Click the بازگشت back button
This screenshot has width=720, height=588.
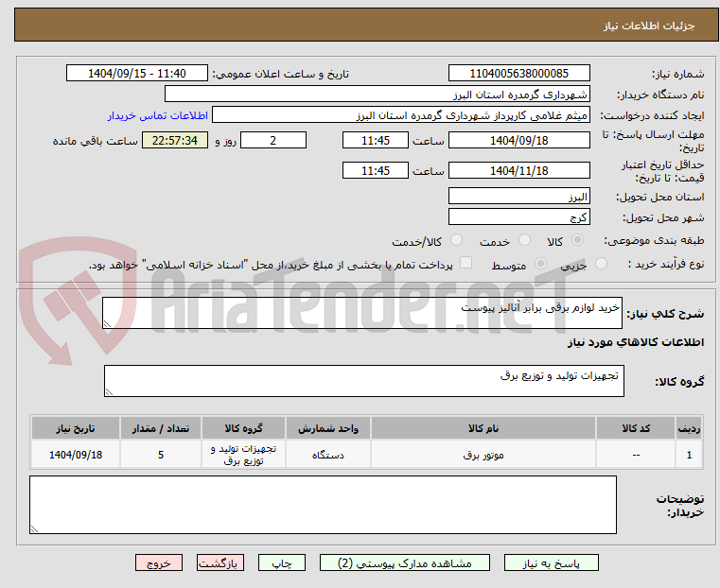point(220,562)
